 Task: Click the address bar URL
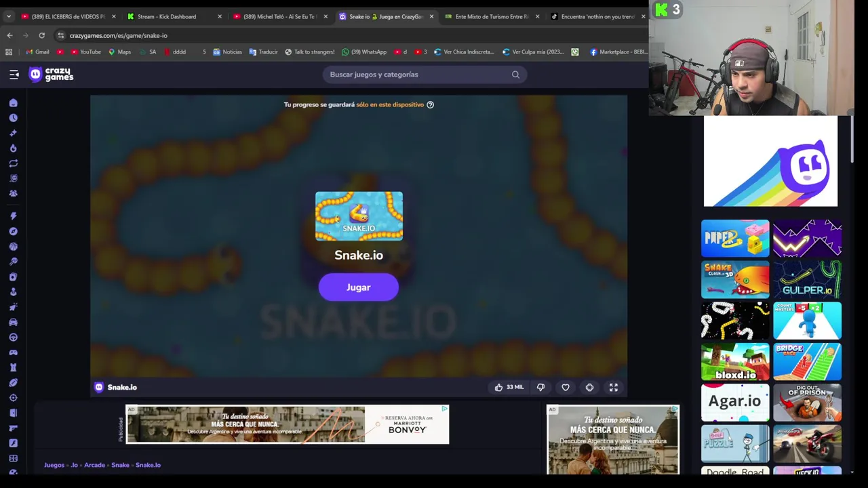pyautogui.click(x=118, y=35)
